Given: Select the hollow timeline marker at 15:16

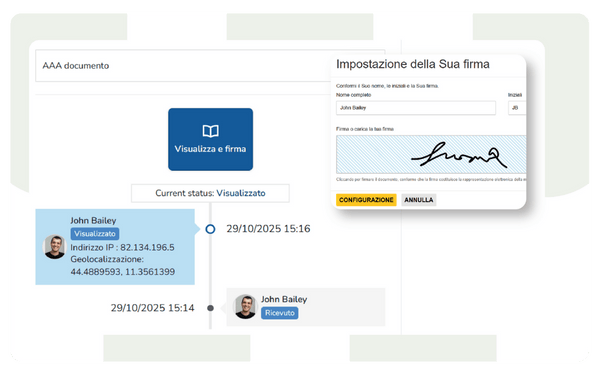Looking at the screenshot, I should click(x=210, y=229).
